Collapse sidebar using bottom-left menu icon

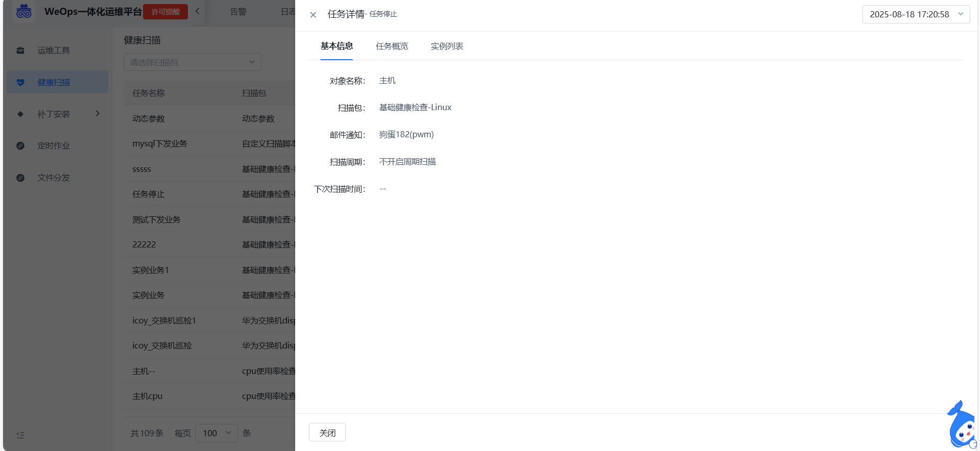click(20, 435)
